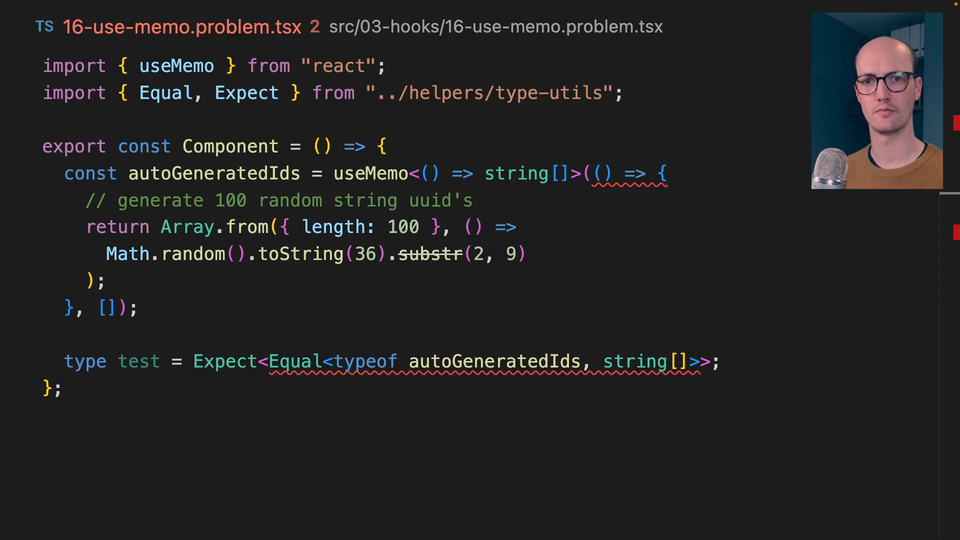Select the 16-use-memo.problem.tsx tab title
The image size is (960, 540).
tap(182, 27)
